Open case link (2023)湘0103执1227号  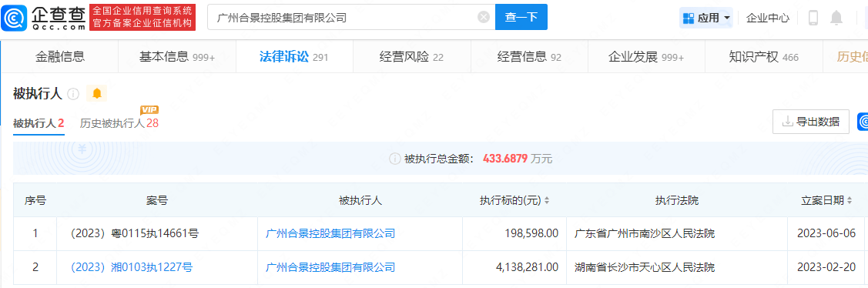tap(132, 267)
